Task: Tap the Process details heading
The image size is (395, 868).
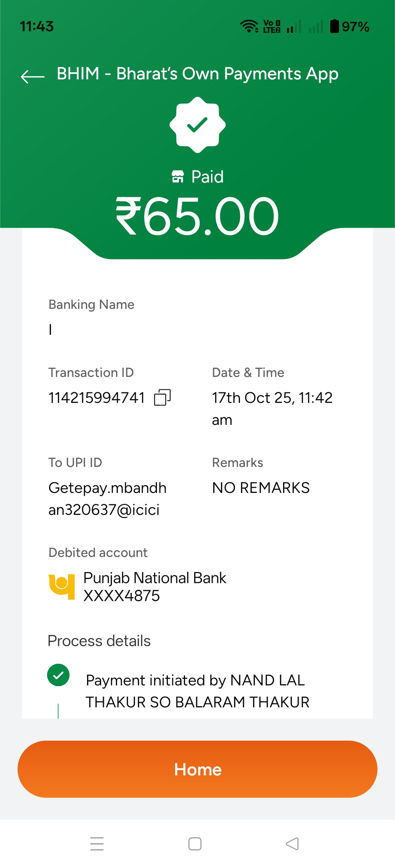Action: coord(99,641)
